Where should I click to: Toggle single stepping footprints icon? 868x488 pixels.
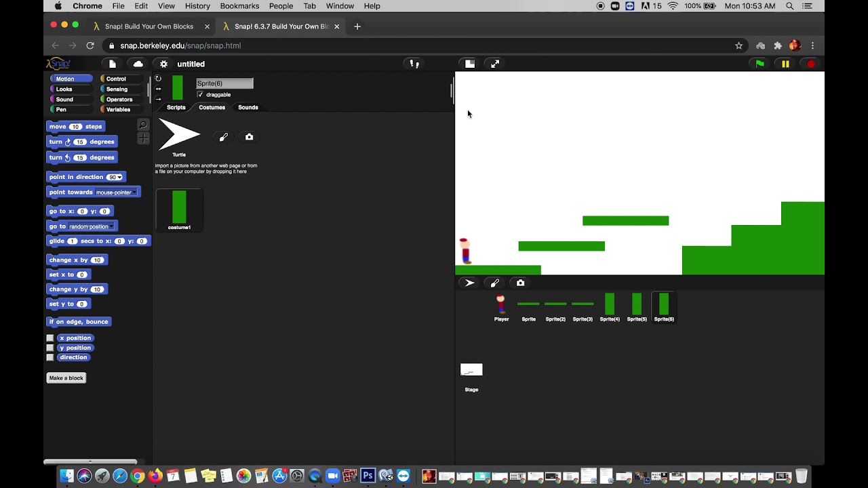pos(414,64)
